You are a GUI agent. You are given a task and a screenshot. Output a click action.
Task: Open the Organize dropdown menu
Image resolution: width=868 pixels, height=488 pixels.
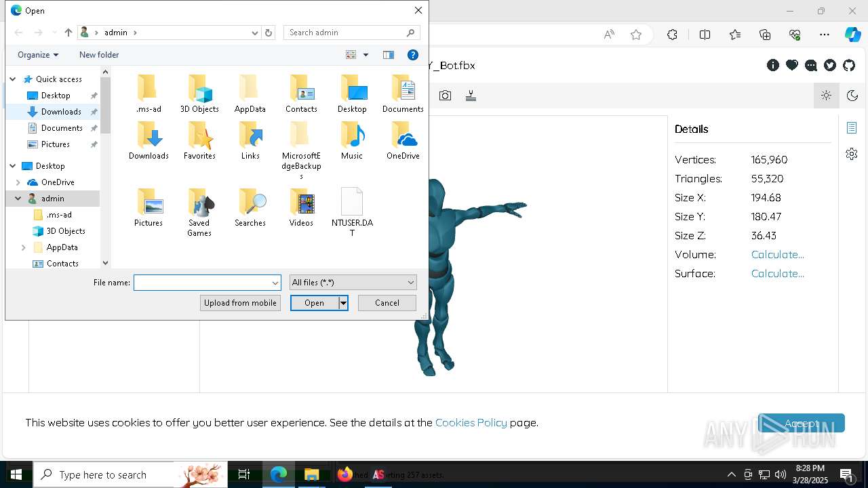[x=38, y=55]
